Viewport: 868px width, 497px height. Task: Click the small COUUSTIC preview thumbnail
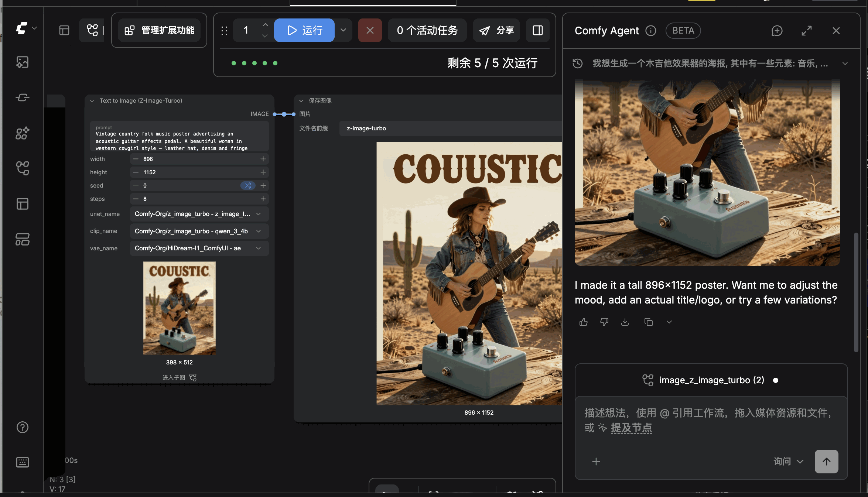tap(180, 308)
